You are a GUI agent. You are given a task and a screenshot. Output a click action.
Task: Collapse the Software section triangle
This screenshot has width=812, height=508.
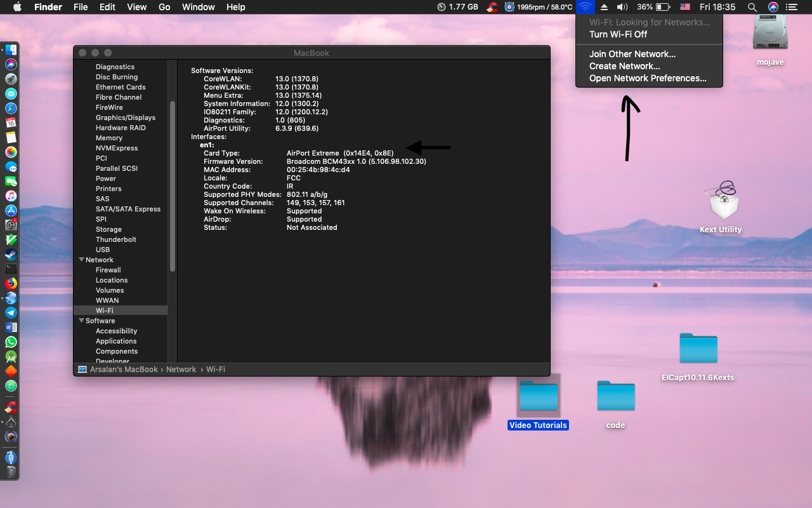pos(81,321)
